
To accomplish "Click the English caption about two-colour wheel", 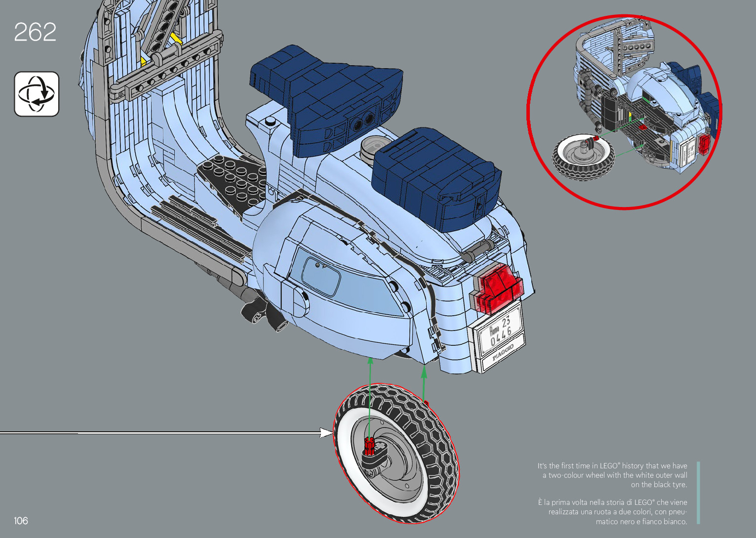I will pos(612,475).
